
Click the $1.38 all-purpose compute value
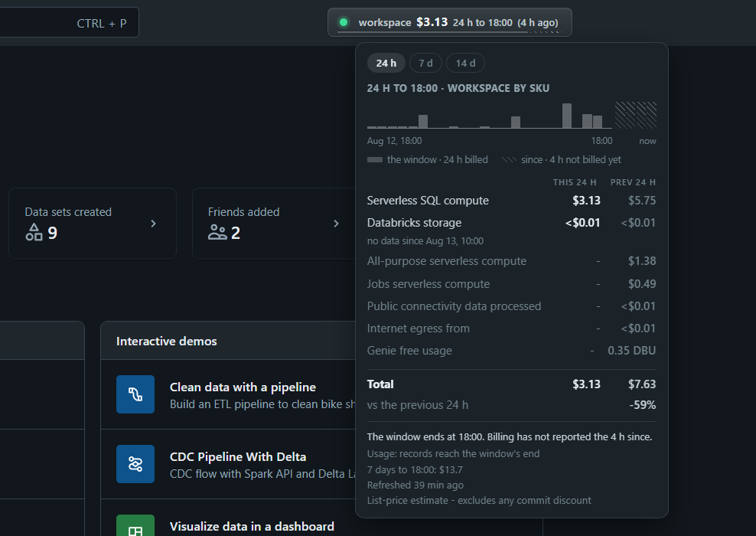coord(642,261)
